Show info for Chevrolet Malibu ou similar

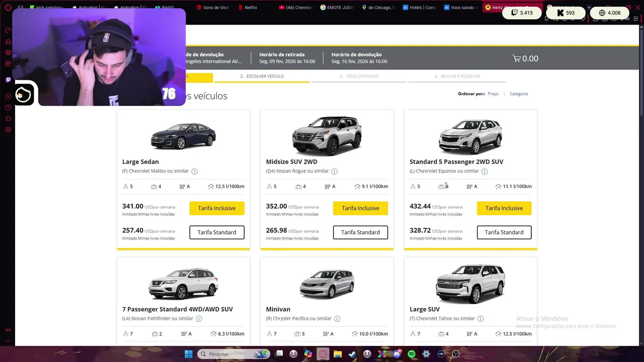click(195, 171)
